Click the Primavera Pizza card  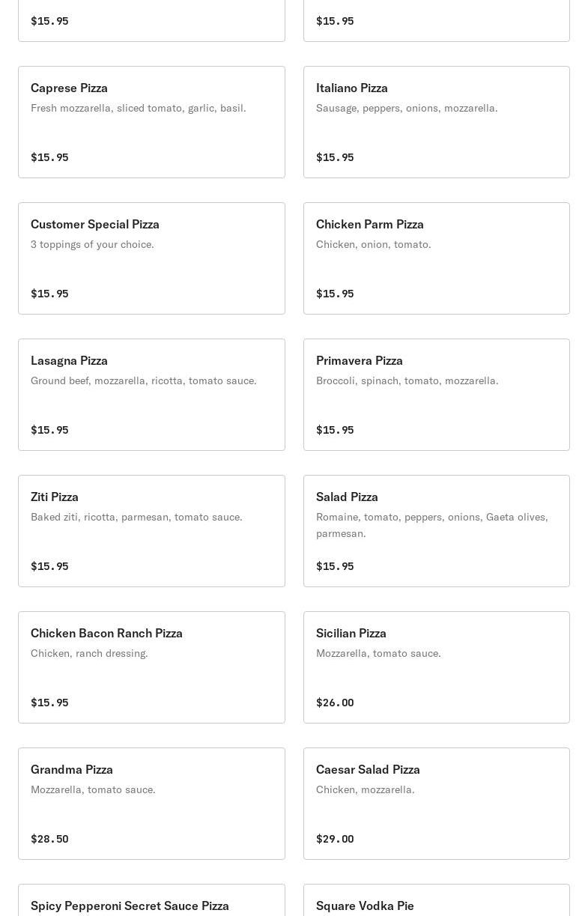coord(437,395)
